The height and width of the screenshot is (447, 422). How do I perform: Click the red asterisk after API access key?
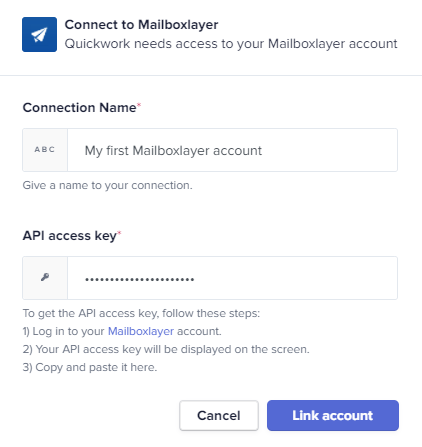[119, 233]
